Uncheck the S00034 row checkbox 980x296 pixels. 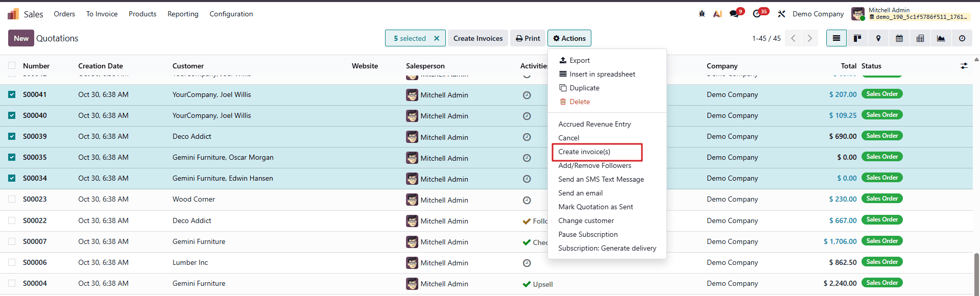click(12, 178)
